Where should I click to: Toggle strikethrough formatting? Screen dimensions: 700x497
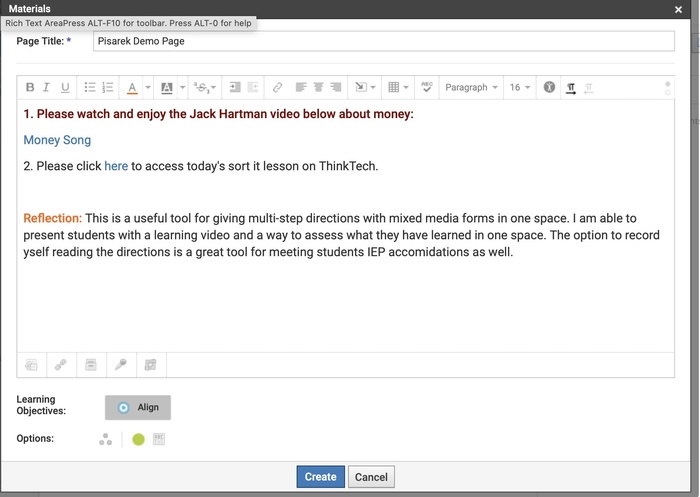click(x=200, y=88)
